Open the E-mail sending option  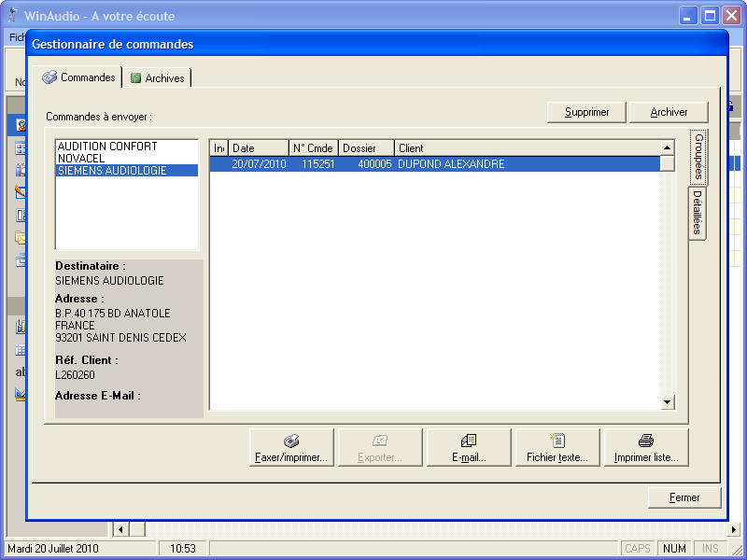(469, 448)
